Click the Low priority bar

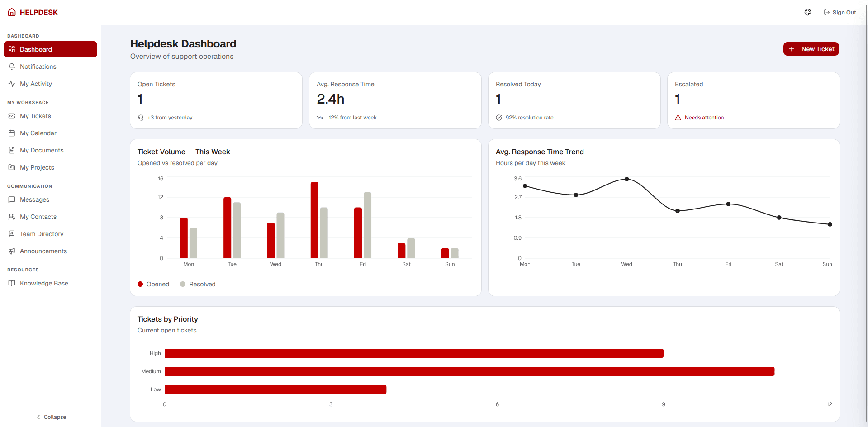coord(275,389)
